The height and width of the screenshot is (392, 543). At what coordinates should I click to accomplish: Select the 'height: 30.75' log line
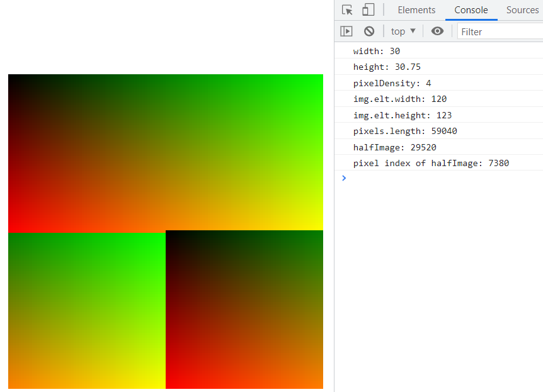click(439, 67)
